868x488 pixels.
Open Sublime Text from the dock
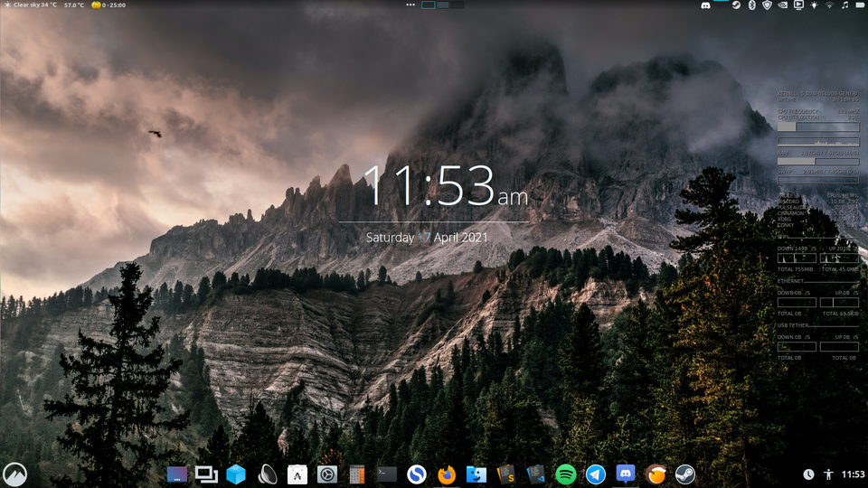point(506,474)
